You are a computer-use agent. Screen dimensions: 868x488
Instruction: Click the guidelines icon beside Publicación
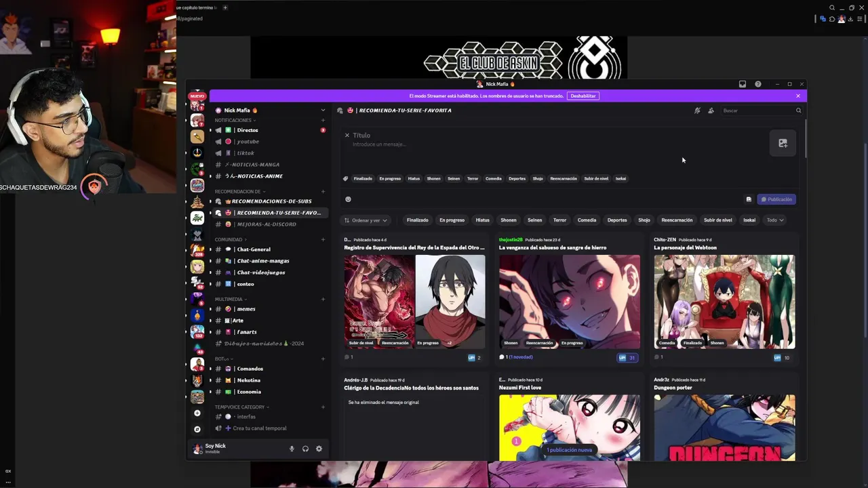749,199
